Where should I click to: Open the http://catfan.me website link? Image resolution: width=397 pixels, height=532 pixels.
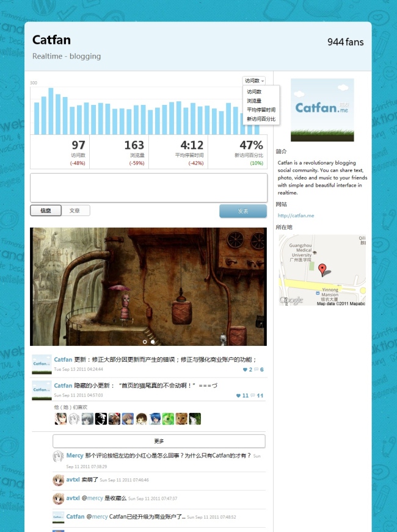[296, 215]
